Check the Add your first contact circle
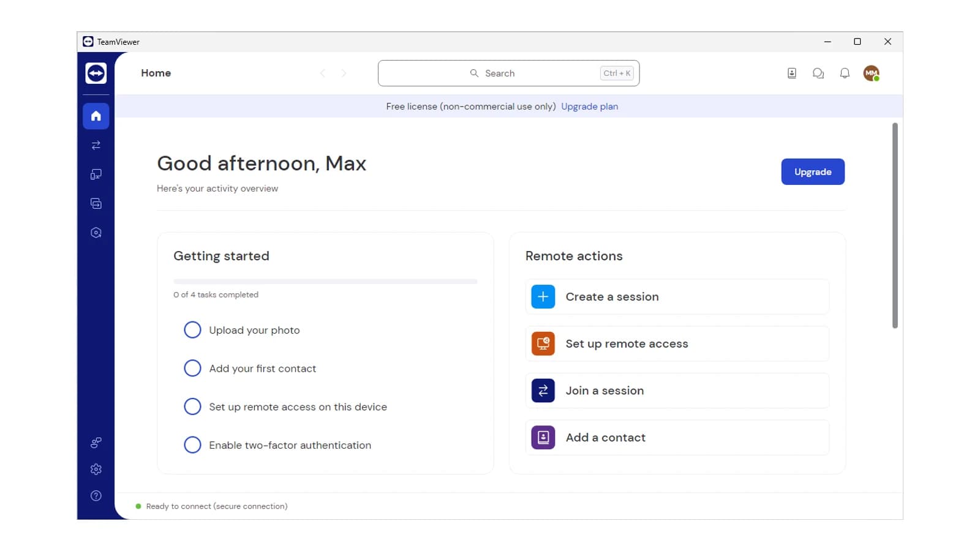Image resolution: width=980 pixels, height=551 pixels. click(192, 369)
